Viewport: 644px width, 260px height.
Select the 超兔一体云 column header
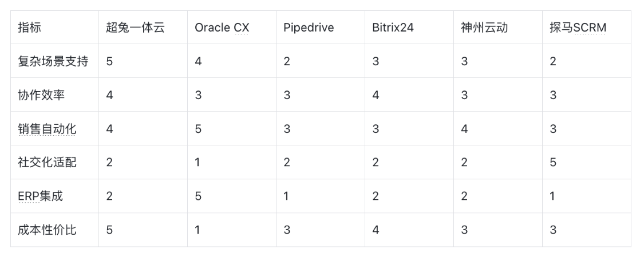(135, 27)
